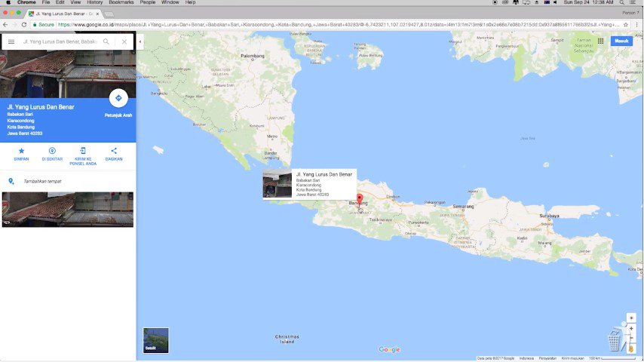This screenshot has height=362, width=644.
Task: Sign in with Masuk button
Action: click(621, 41)
